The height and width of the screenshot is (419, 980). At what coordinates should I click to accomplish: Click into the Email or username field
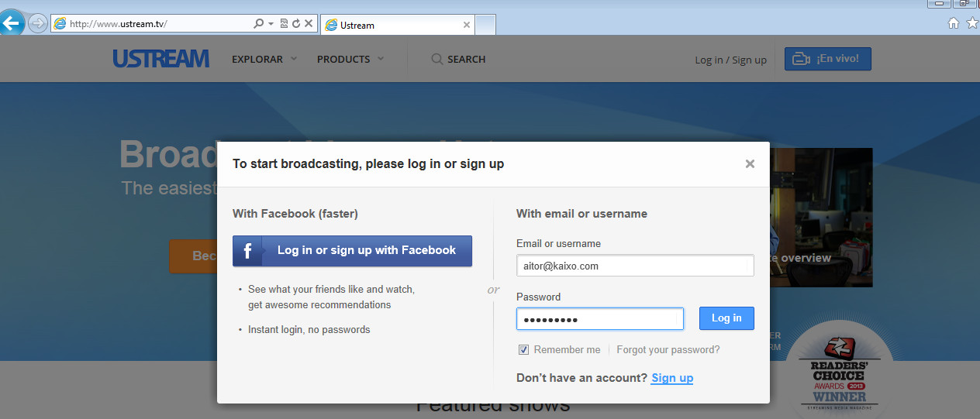(635, 266)
